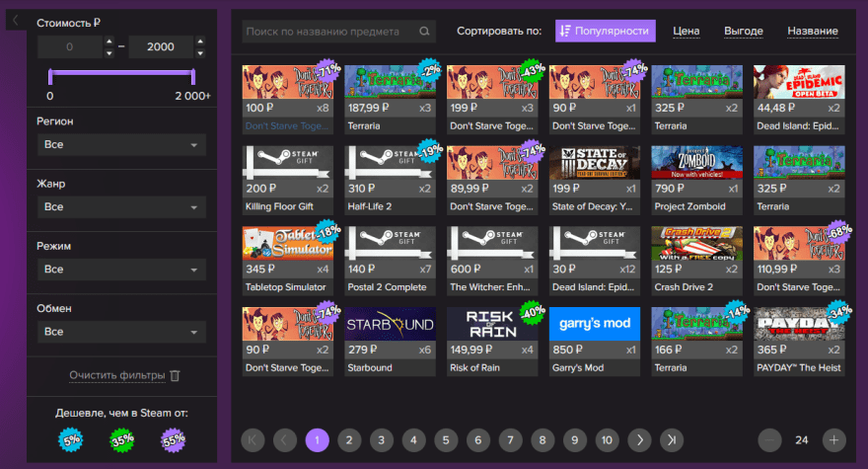Open the Регион dropdown

[x=121, y=145]
